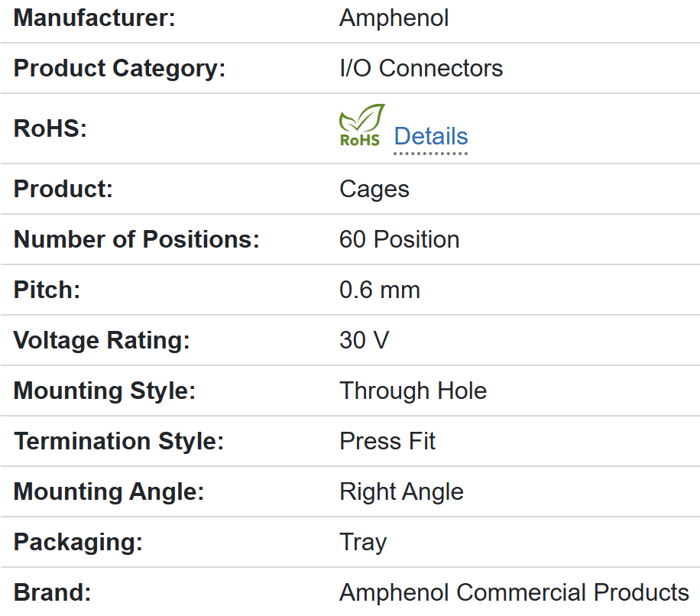Select the Cages product value
This screenshot has height=616, width=700.
point(374,189)
